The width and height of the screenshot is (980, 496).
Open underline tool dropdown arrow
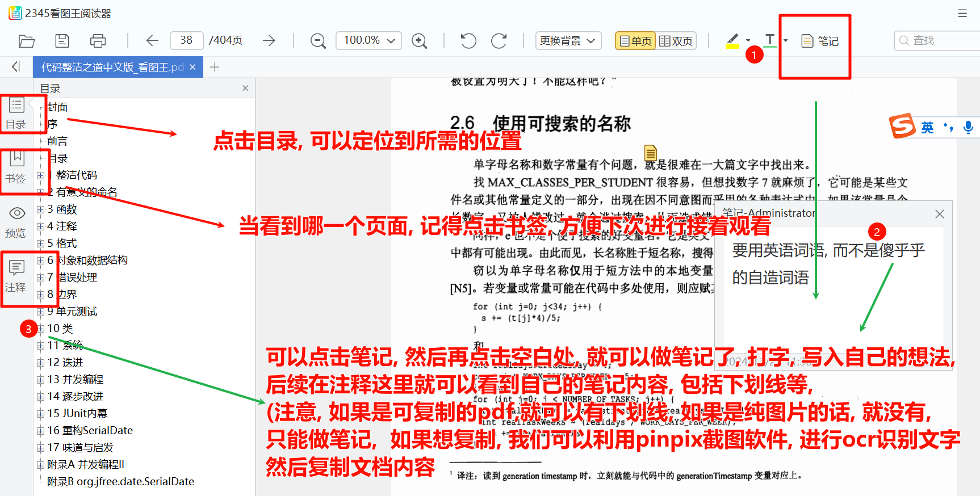(x=785, y=41)
